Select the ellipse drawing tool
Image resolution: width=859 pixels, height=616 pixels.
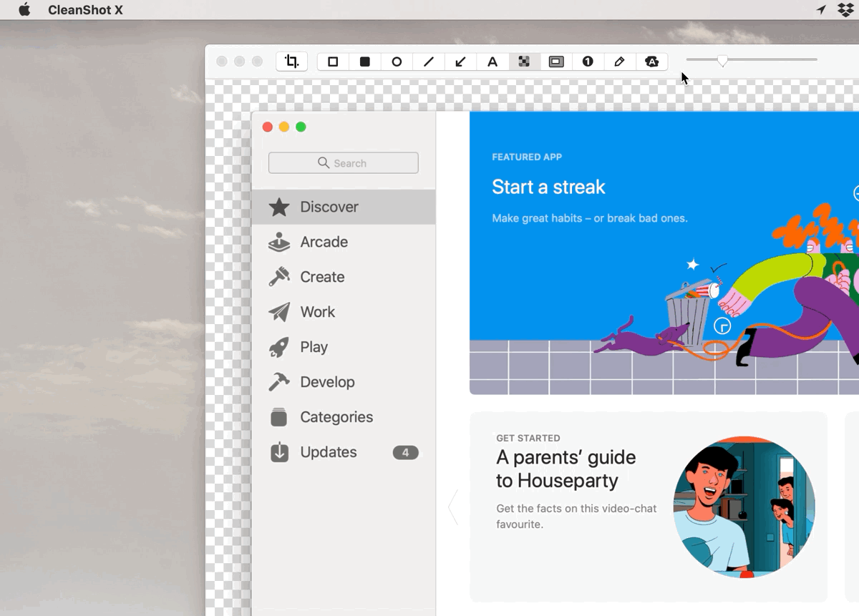(x=397, y=62)
